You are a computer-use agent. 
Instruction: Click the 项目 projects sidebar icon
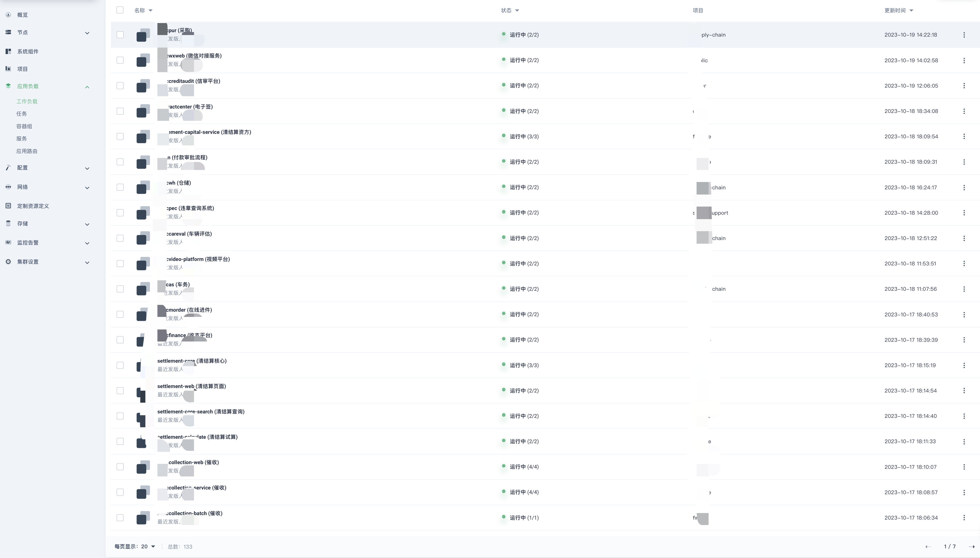8,69
